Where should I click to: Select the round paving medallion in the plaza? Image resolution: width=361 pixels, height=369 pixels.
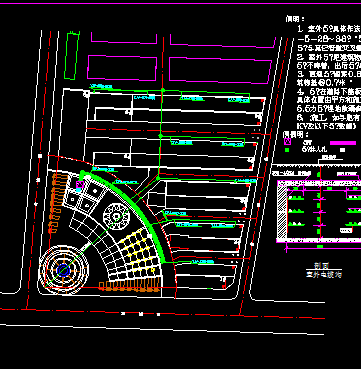[117, 217]
